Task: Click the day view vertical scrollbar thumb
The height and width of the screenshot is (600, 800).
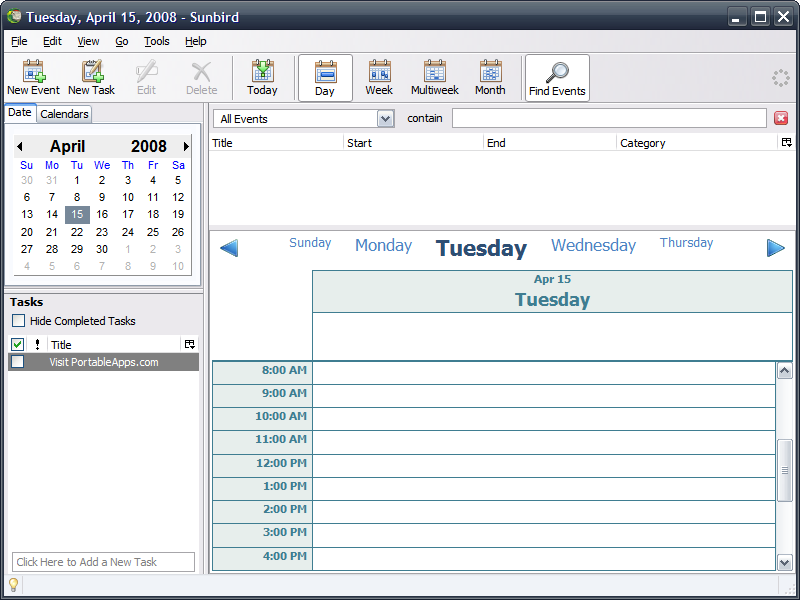Action: [x=785, y=469]
